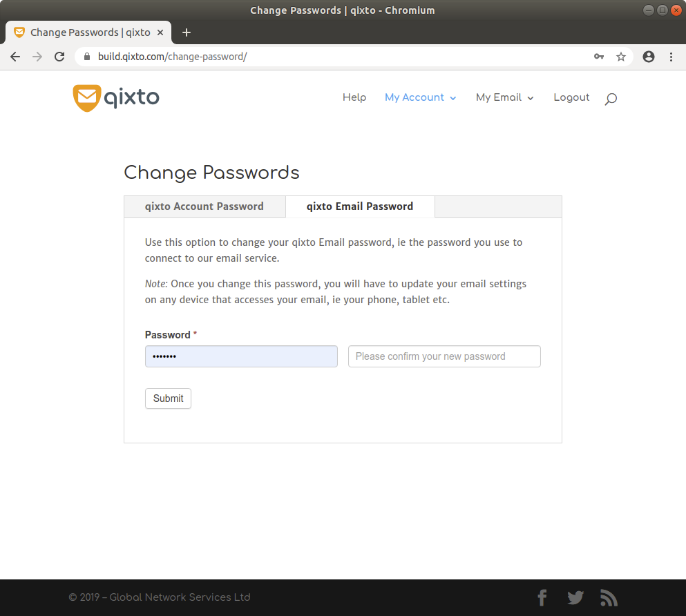Viewport: 686px width, 616px height.
Task: Click the address bar URL
Action: point(173,57)
